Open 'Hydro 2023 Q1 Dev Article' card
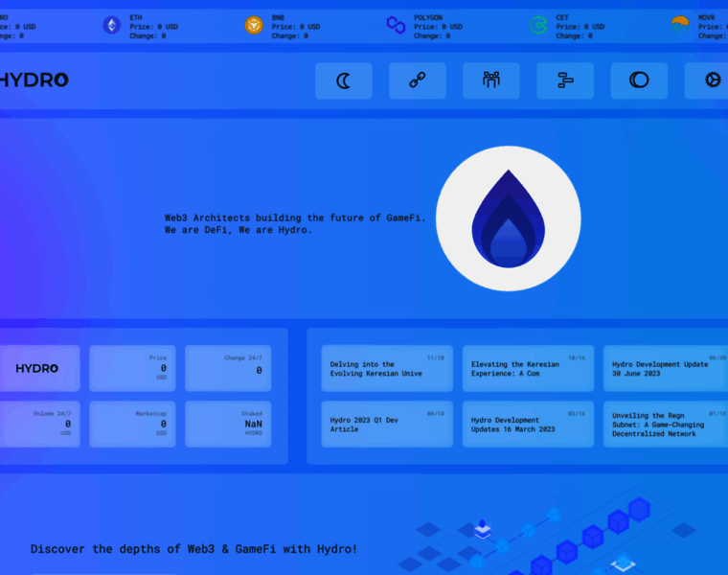 point(387,424)
